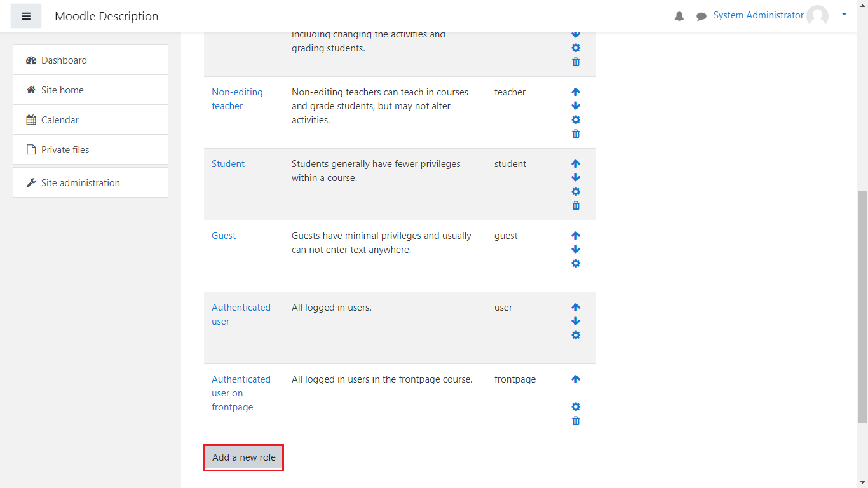
Task: Move Authenticated user on frontpage role up
Action: [x=576, y=379]
